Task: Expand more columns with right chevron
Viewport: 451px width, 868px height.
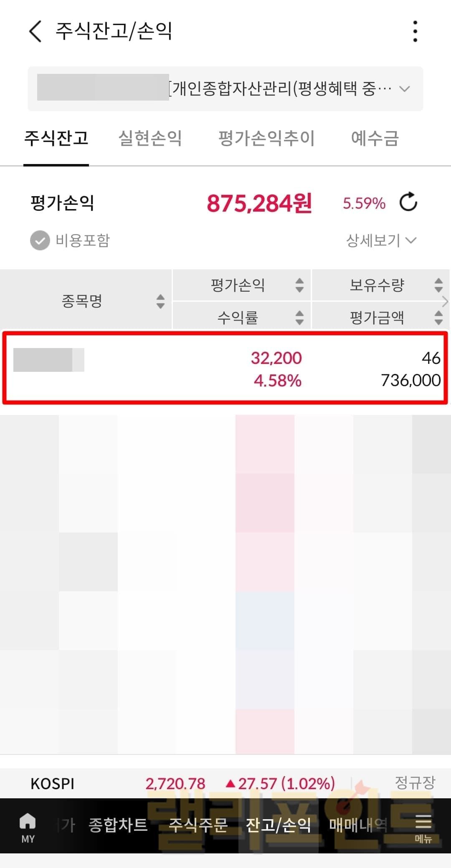Action: click(445, 301)
